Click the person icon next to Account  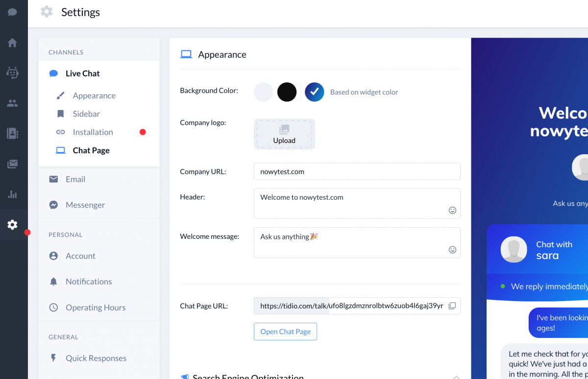(x=53, y=256)
